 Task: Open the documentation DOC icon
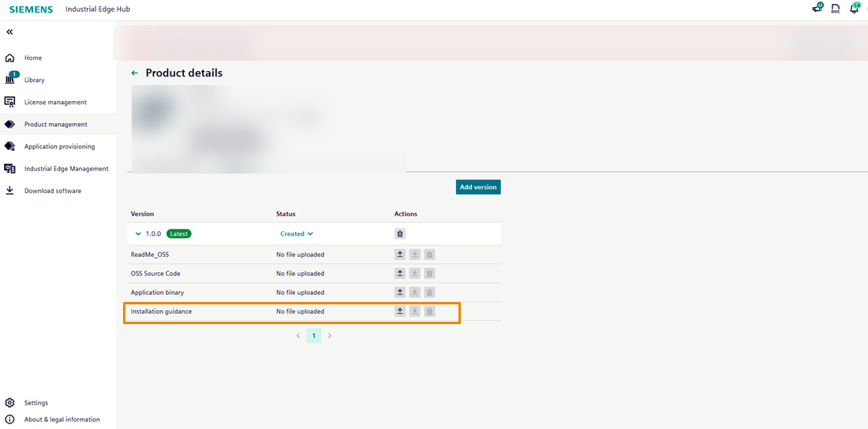click(836, 9)
